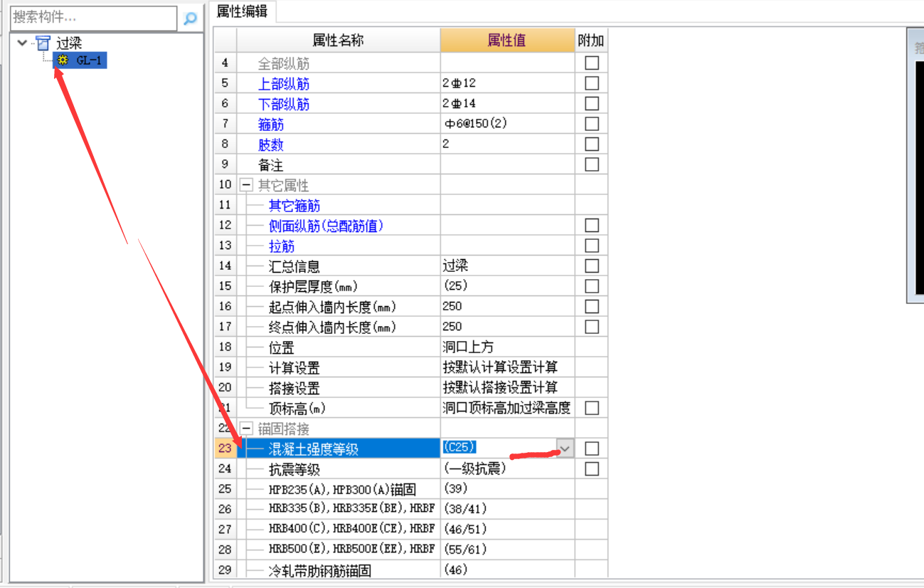Image resolution: width=924 pixels, height=588 pixels.
Task: Focus the 搜索构件 search field
Action: click(94, 18)
